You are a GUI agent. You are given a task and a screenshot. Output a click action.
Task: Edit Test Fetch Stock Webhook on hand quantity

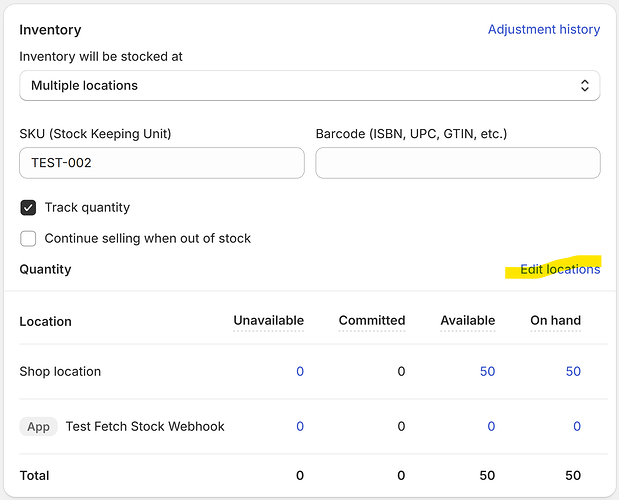[x=576, y=426]
